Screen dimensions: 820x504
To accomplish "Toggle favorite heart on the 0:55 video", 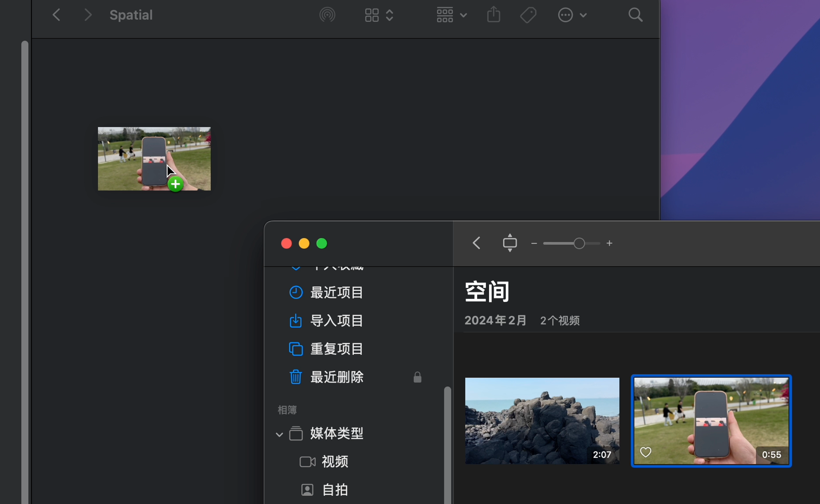I will pyautogui.click(x=646, y=452).
